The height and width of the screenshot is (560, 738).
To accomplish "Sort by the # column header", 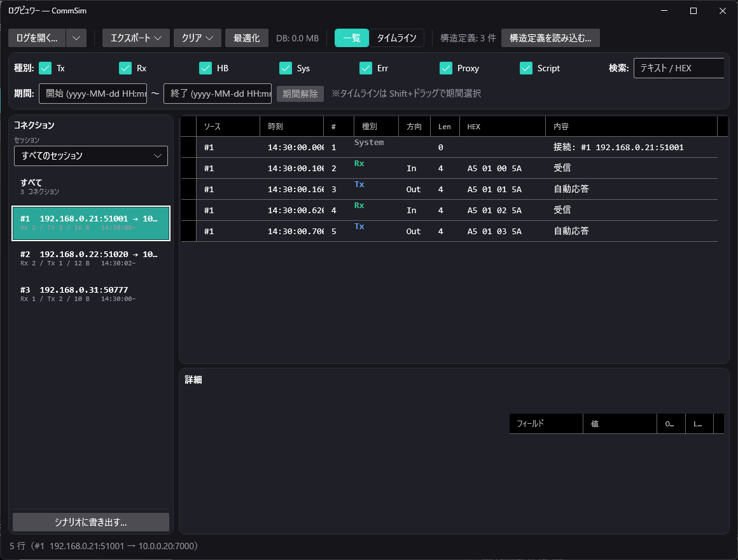I will [339, 127].
